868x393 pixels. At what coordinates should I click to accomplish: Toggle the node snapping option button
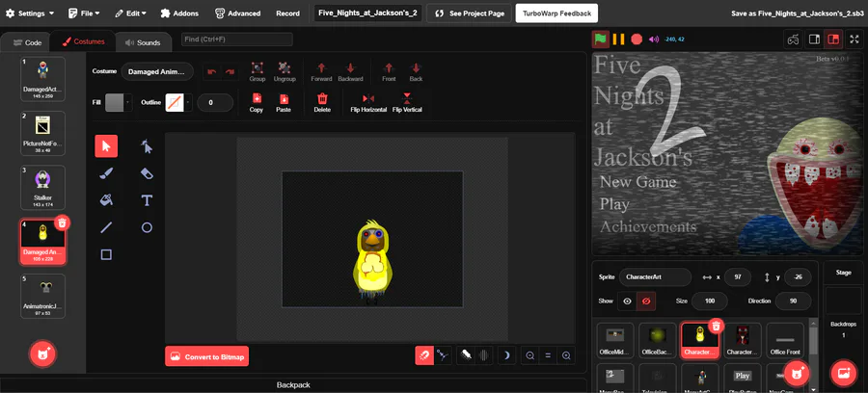[443, 356]
